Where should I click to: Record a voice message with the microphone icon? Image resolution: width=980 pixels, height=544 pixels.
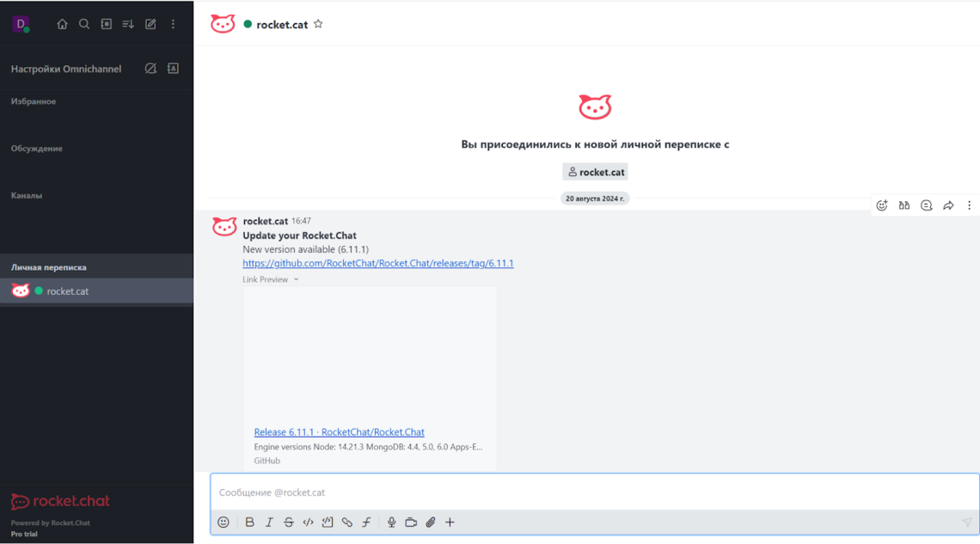[391, 522]
